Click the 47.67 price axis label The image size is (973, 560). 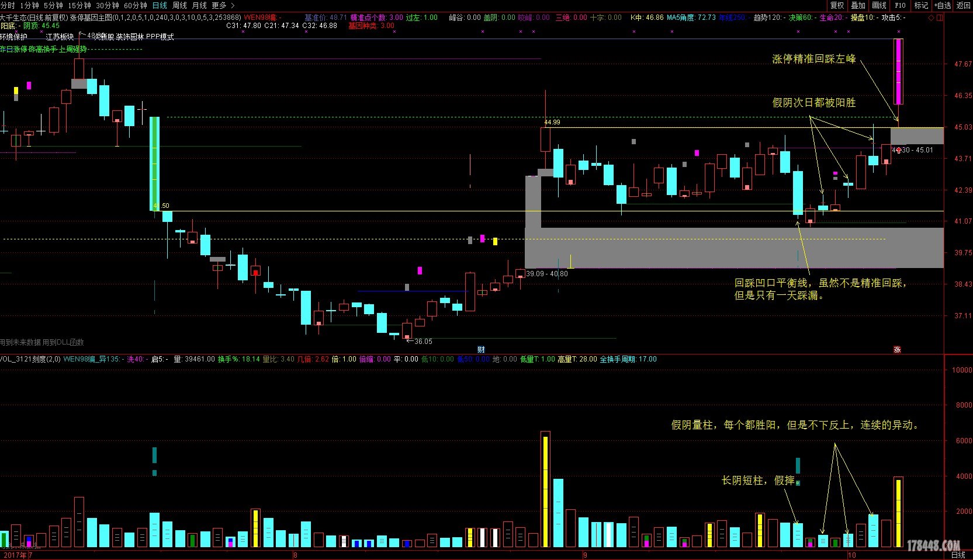(x=962, y=64)
